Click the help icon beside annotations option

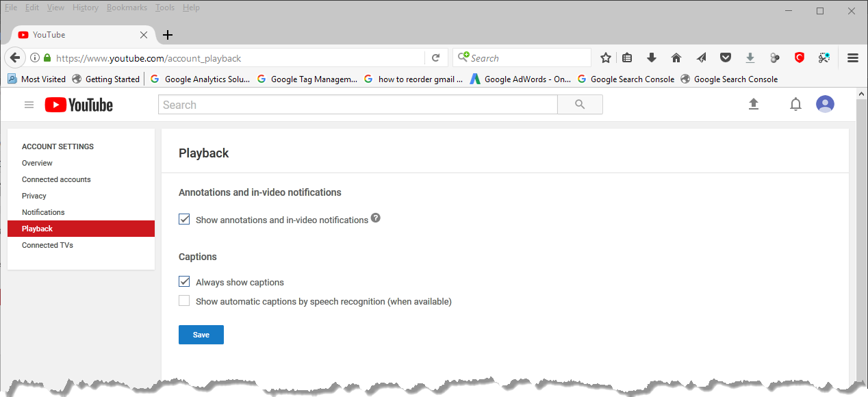click(375, 218)
